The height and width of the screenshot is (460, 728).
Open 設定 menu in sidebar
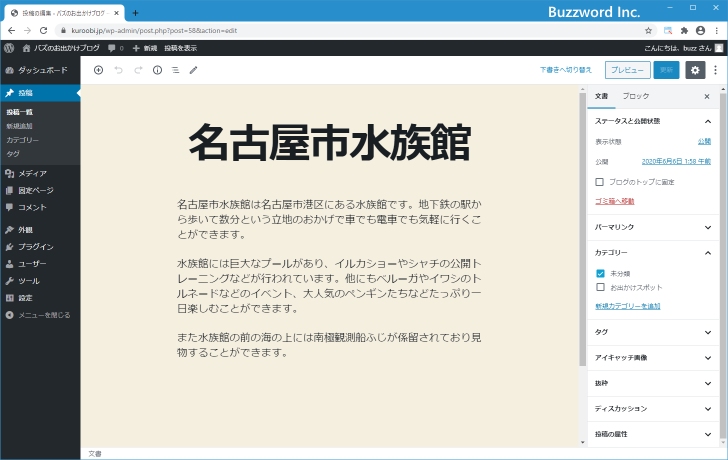[x=40, y=298]
